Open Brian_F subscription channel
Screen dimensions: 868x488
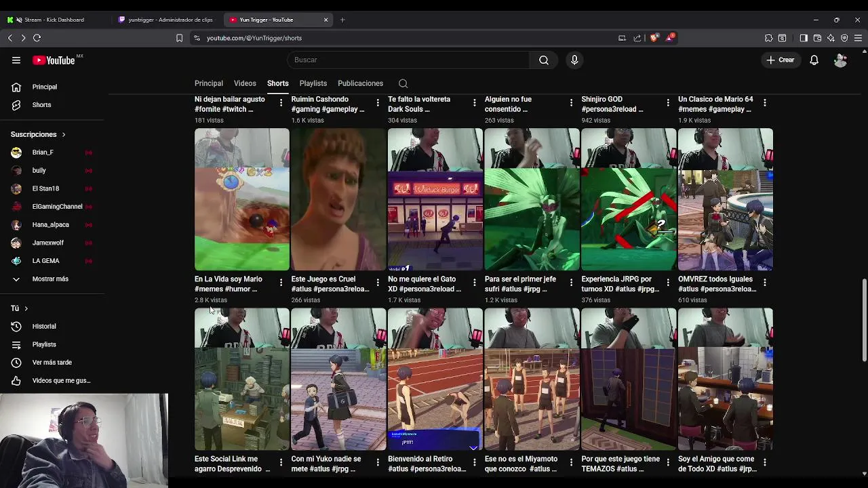coord(52,152)
